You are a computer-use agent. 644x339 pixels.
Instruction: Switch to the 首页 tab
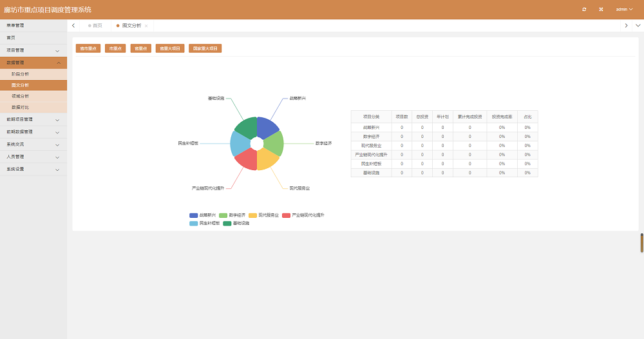click(x=95, y=25)
